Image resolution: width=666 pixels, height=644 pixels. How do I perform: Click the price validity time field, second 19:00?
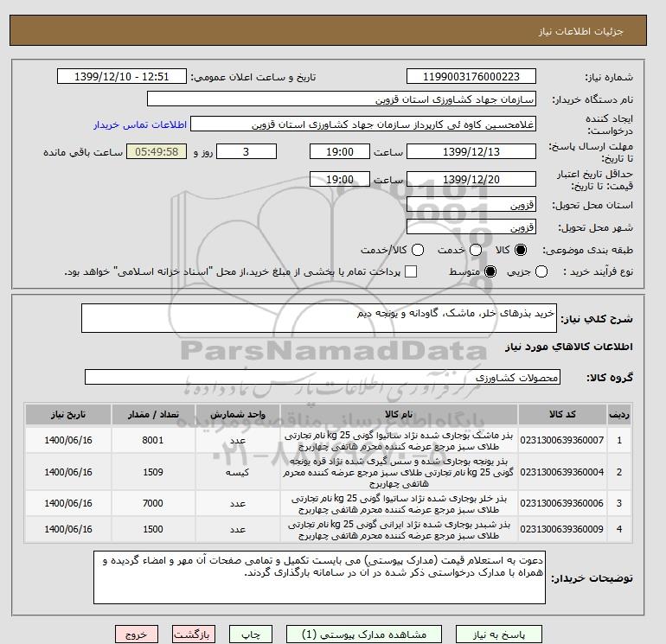(x=340, y=179)
